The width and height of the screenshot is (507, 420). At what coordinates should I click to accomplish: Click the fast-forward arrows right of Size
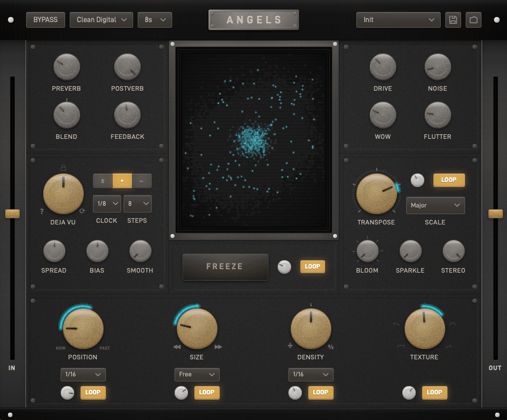pos(218,346)
